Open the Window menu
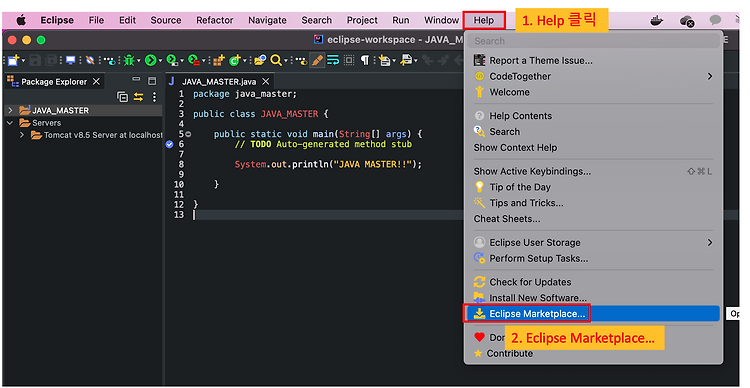 pyautogui.click(x=441, y=20)
